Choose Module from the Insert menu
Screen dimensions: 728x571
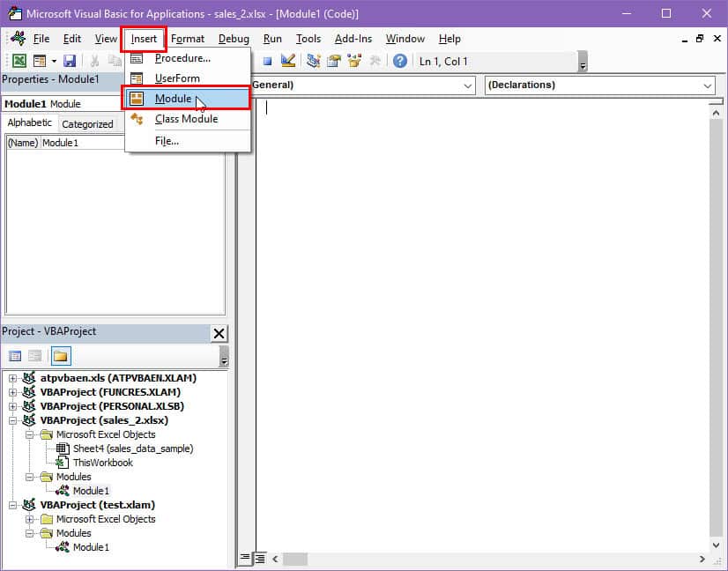coord(186,98)
